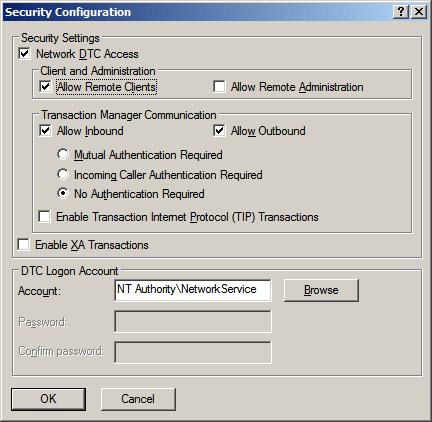
Task: Click the Allow Remote Administration label text
Action: (x=297, y=87)
